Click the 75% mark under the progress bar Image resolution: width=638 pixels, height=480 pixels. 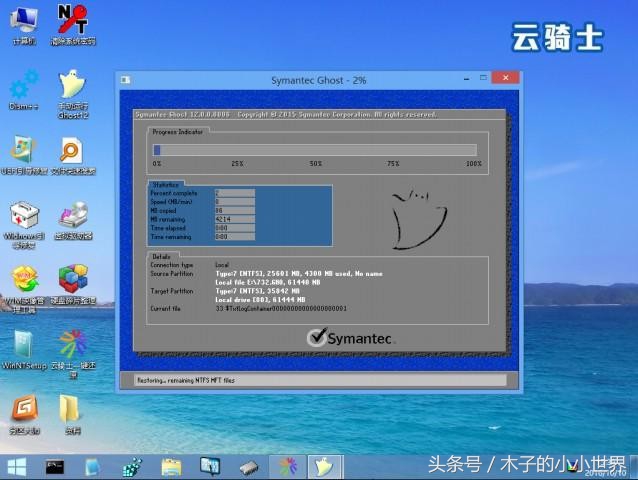click(x=393, y=164)
